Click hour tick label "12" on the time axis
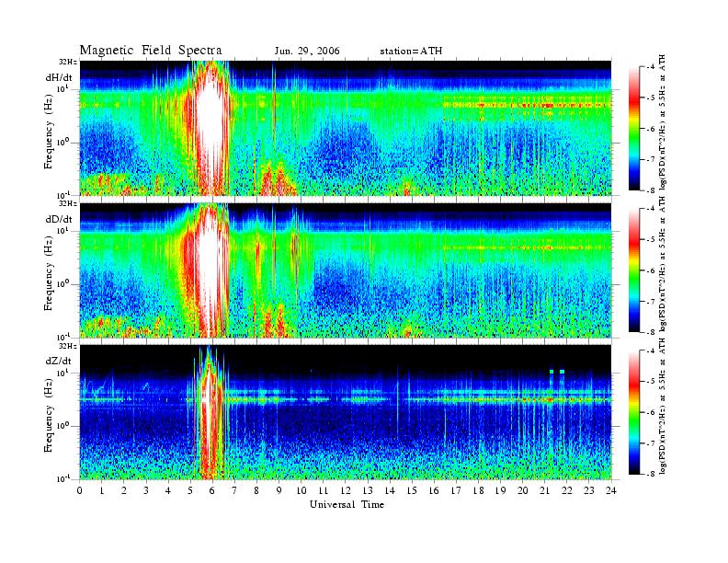Image resolution: width=728 pixels, height=563 pixels. (x=346, y=491)
